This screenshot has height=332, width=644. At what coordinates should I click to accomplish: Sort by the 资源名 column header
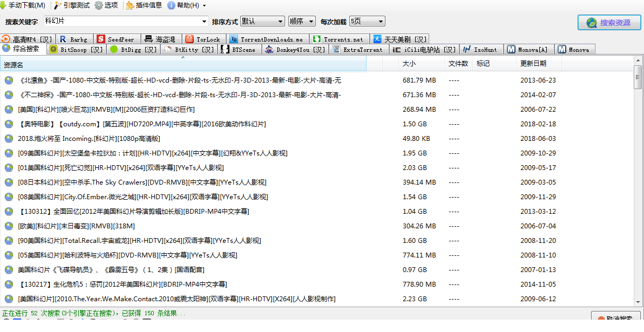tap(183, 64)
